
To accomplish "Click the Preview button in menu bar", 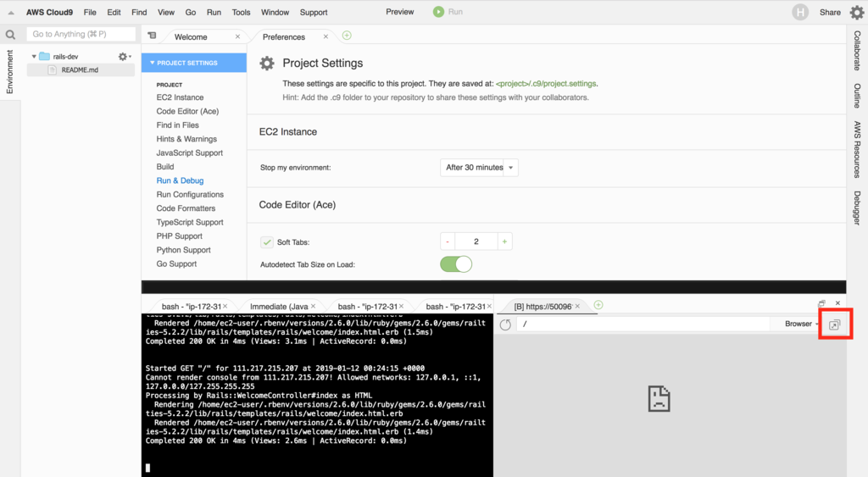I will [x=400, y=12].
